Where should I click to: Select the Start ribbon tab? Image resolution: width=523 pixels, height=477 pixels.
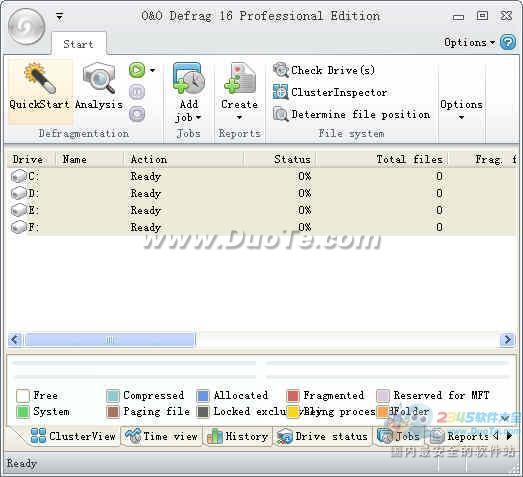(79, 44)
